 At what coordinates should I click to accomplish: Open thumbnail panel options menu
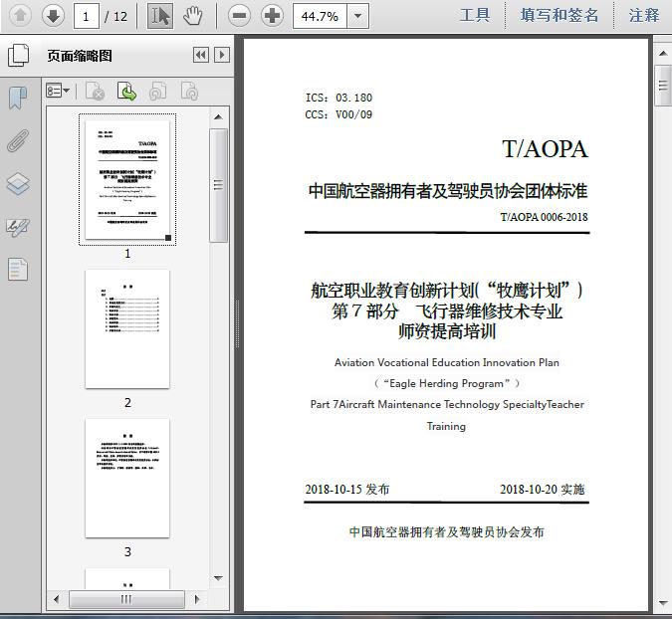click(x=58, y=92)
